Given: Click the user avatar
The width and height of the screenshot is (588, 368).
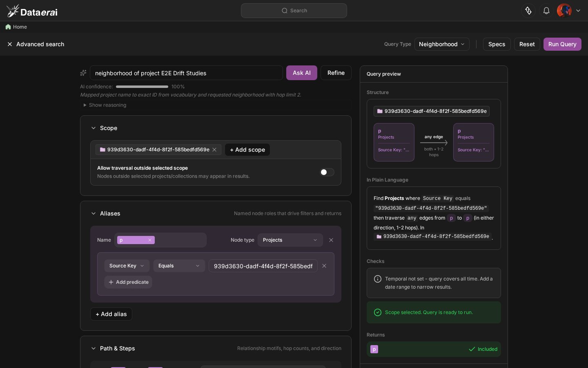Looking at the screenshot, I should (564, 11).
